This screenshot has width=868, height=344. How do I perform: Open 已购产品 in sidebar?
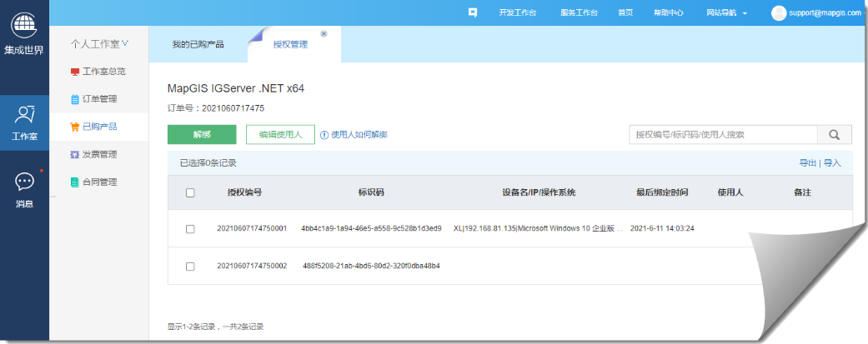(98, 127)
